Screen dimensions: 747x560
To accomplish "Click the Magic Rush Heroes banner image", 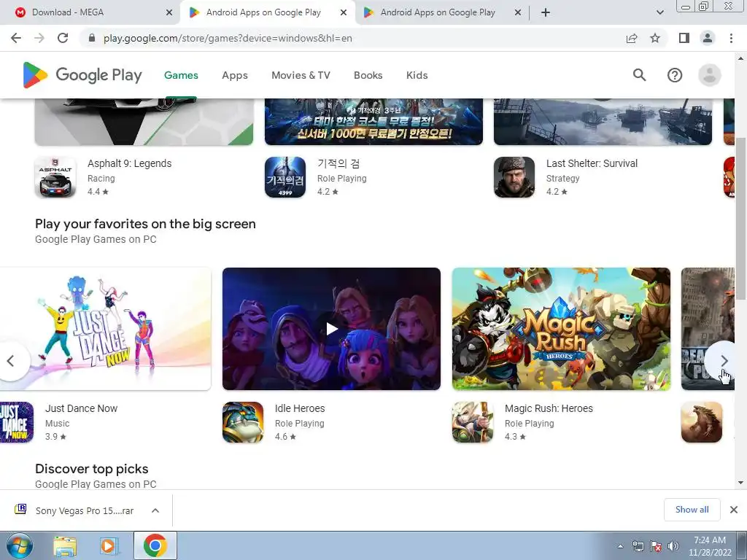I will 561,329.
